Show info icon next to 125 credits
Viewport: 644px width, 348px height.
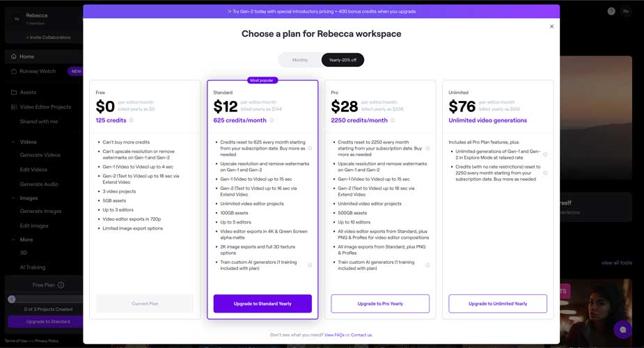point(132,120)
